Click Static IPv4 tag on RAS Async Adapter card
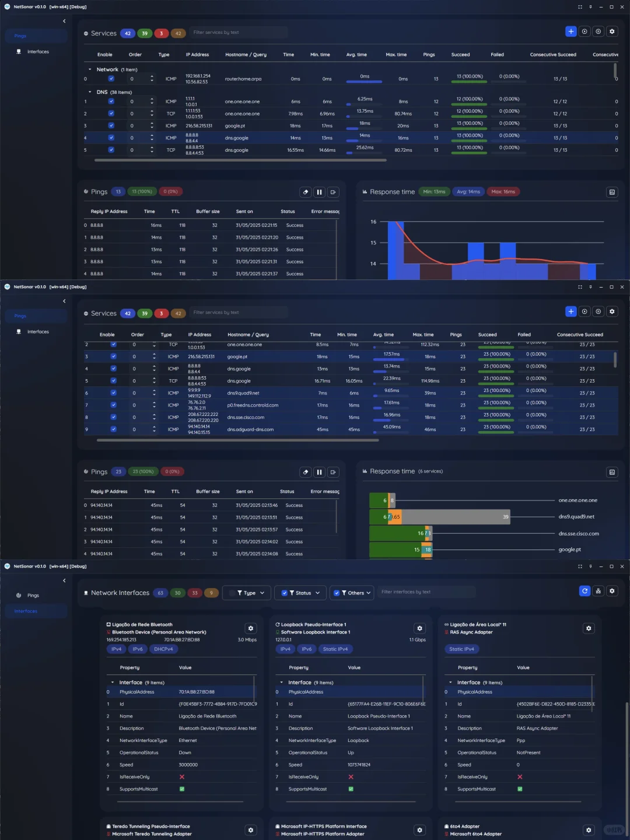 tap(462, 649)
